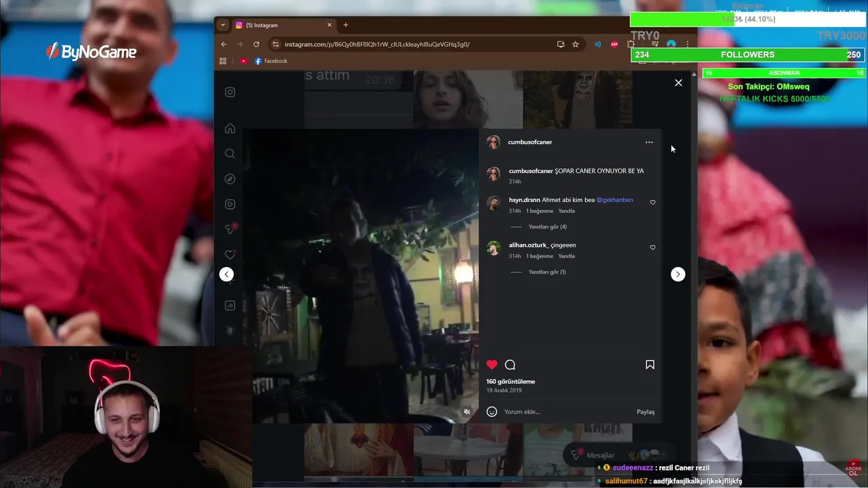This screenshot has width=868, height=488.
Task: Open '1 beğenme' under alihan.ozturk_'s comment
Action: (x=540, y=256)
